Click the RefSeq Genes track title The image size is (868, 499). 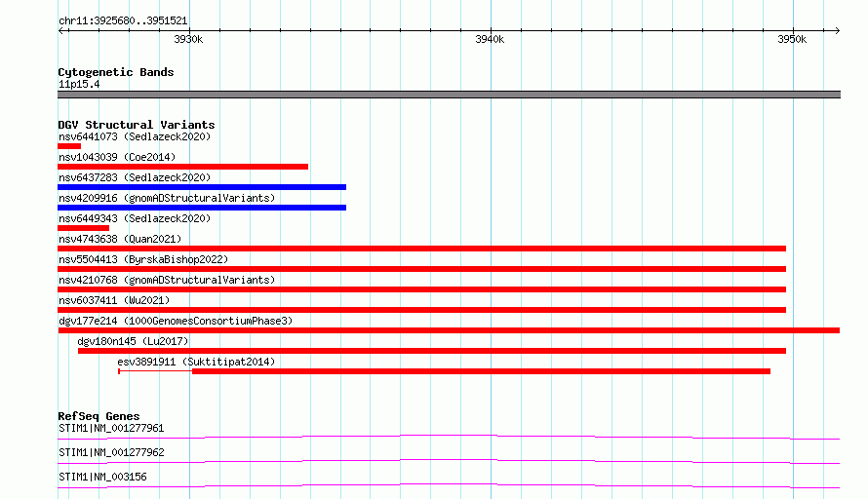point(99,416)
